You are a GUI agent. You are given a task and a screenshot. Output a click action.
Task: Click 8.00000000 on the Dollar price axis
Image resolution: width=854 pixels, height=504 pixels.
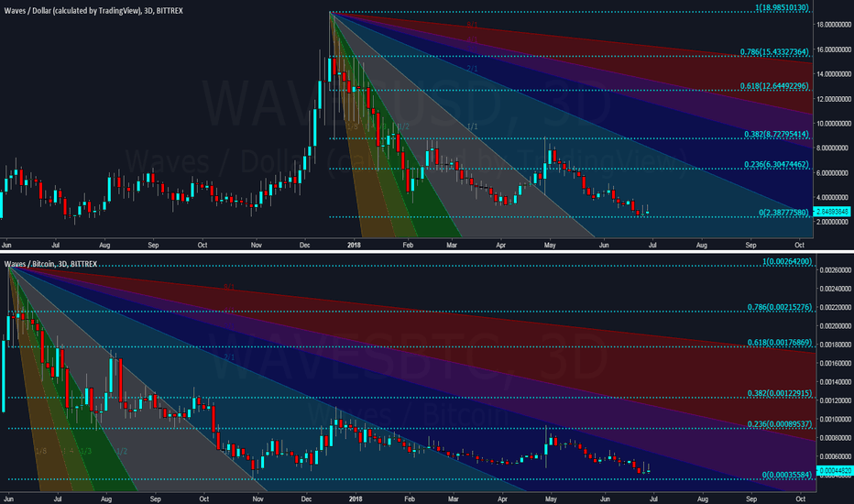(833, 148)
